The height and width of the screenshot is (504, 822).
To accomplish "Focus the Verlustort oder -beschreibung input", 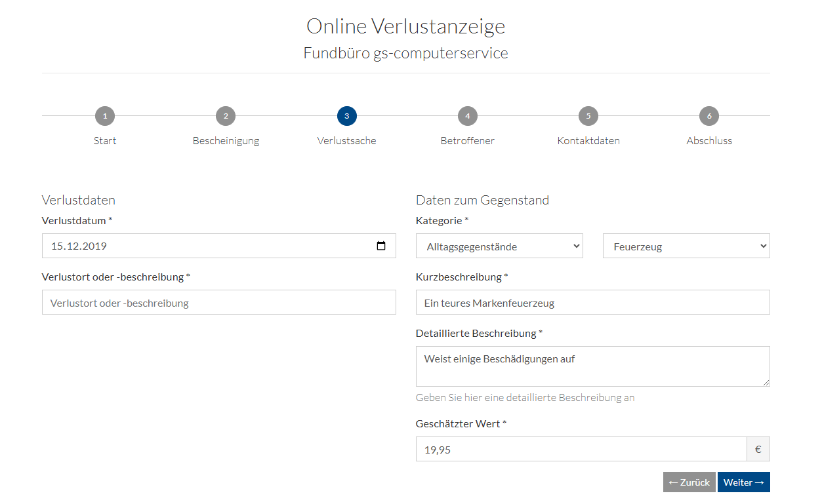I will coord(218,303).
